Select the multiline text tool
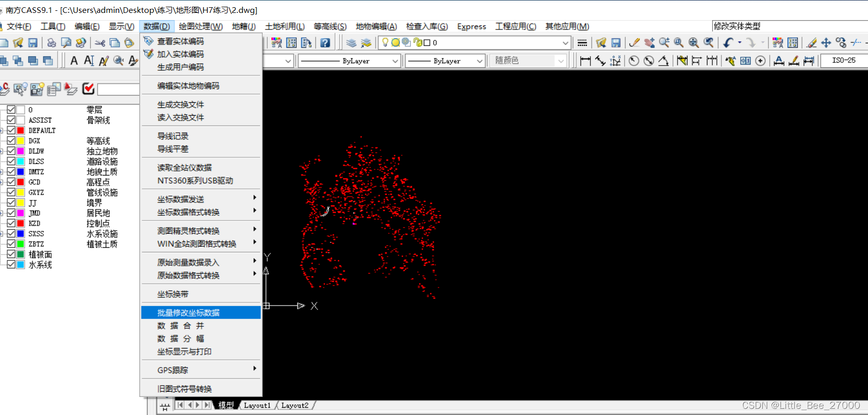Viewport: 868px width, 415px height. (89, 61)
